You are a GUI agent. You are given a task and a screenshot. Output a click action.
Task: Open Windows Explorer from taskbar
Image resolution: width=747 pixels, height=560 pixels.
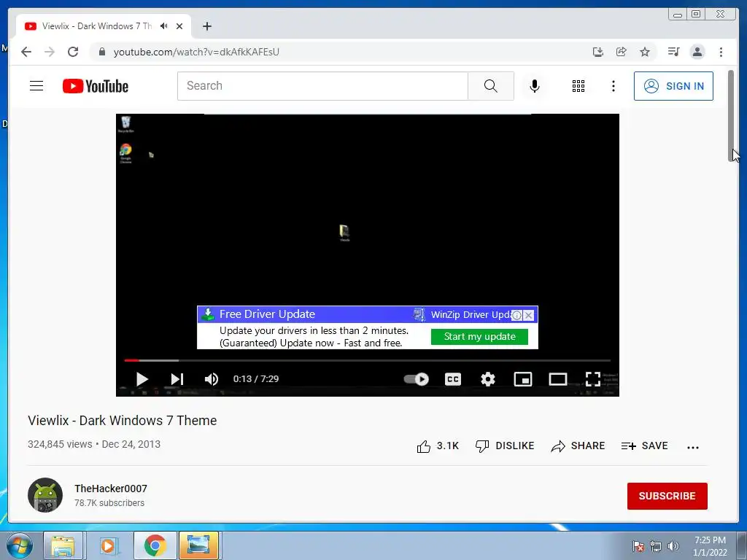coord(63,545)
